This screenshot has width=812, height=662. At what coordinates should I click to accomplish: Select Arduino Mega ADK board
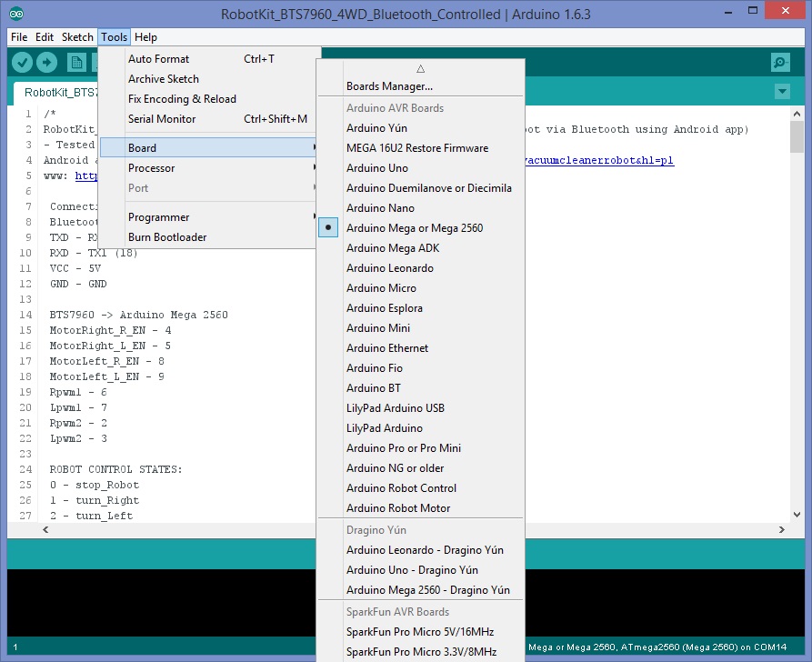420,248
